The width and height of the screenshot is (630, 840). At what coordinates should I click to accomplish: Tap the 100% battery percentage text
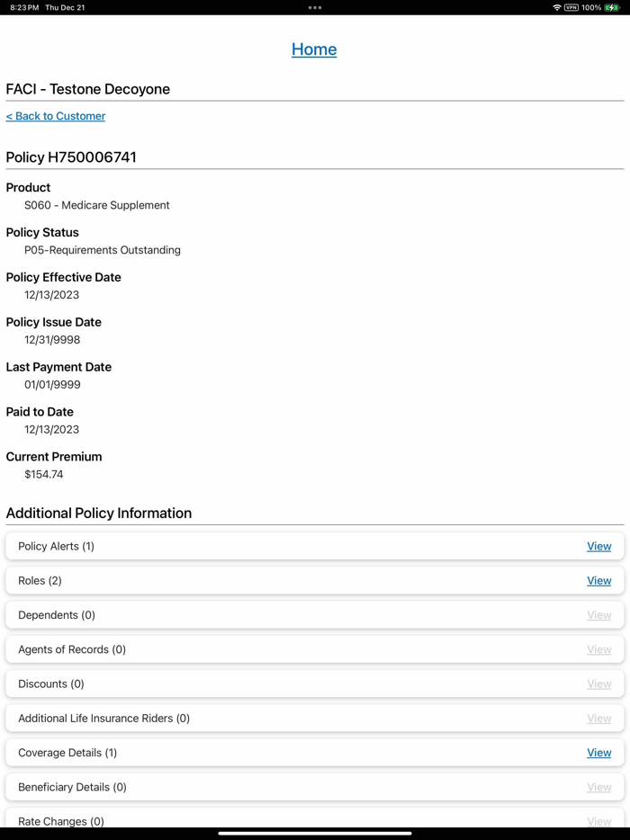591,7
